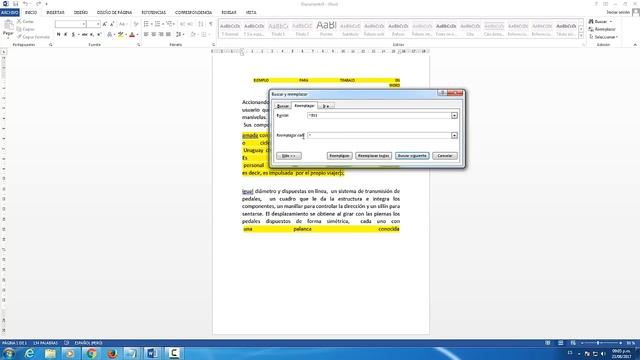Image resolution: width=640 pixels, height=360 pixels.
Task: Switch to REFERENCIAS ribbon tab
Action: pos(153,13)
